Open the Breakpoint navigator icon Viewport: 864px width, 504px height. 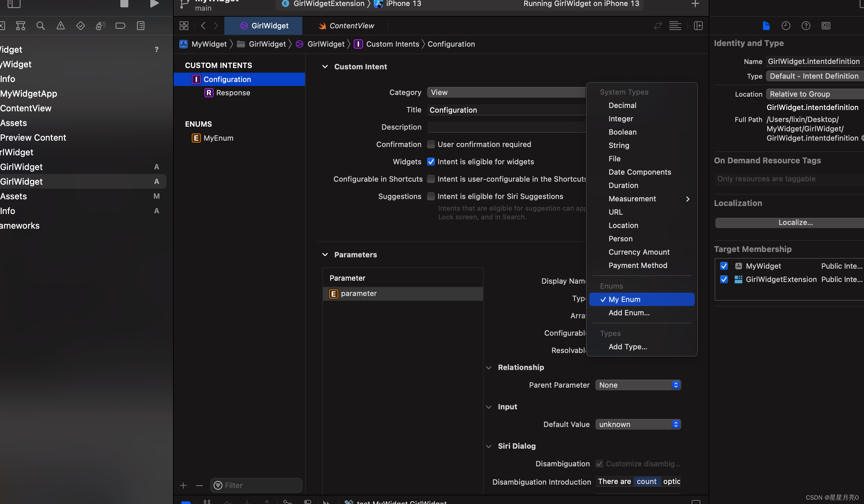120,26
